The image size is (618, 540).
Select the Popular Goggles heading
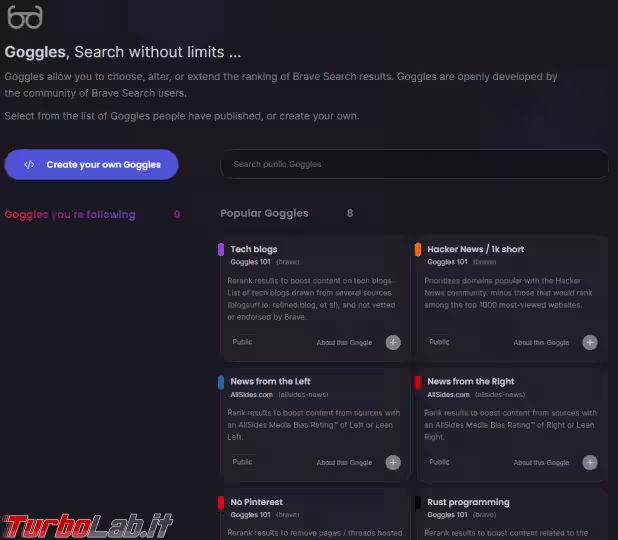pos(264,213)
